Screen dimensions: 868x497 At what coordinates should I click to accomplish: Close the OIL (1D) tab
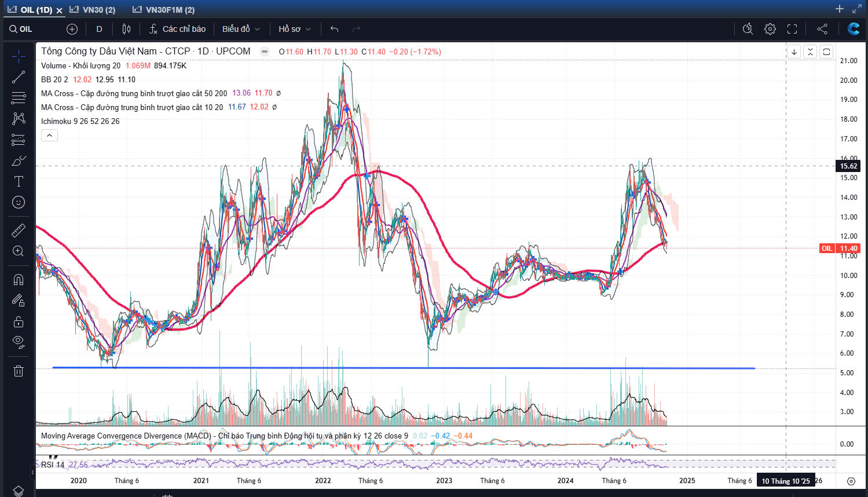(59, 10)
